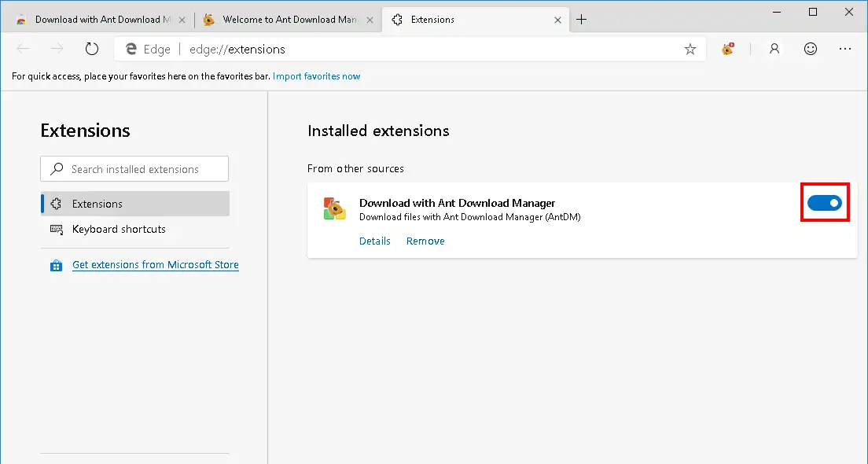Click the Installed extensions heading
This screenshot has height=464, width=868.
[379, 131]
